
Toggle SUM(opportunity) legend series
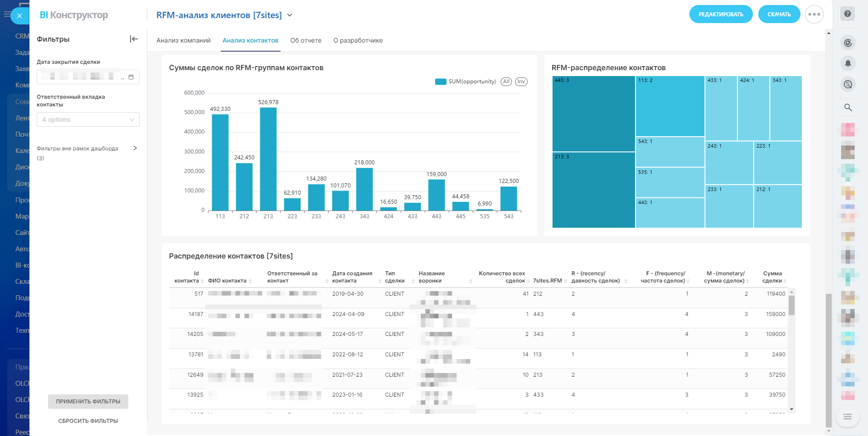click(466, 82)
